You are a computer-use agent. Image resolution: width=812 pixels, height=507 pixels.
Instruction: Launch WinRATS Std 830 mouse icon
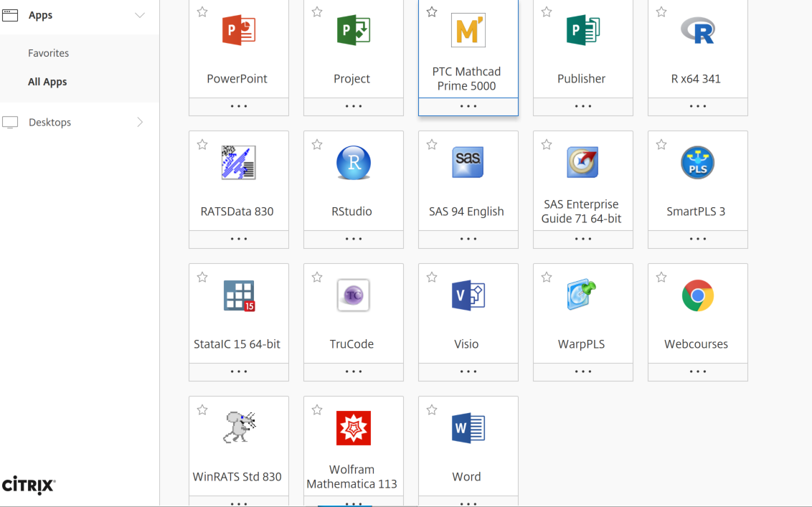tap(240, 427)
